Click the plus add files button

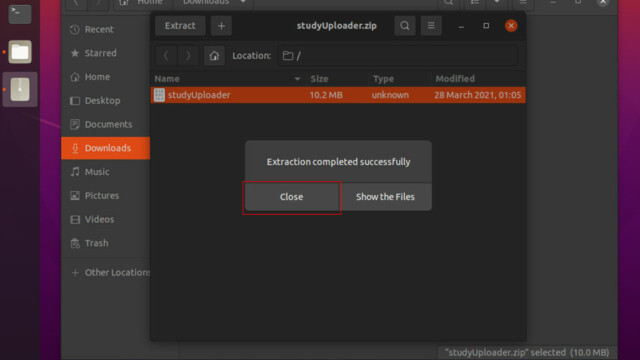tap(221, 26)
